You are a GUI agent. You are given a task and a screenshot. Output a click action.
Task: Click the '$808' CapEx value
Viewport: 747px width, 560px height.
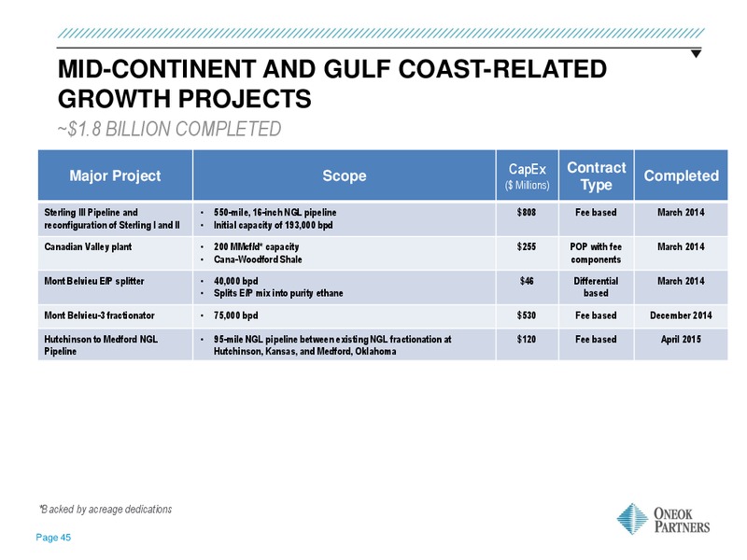527,213
